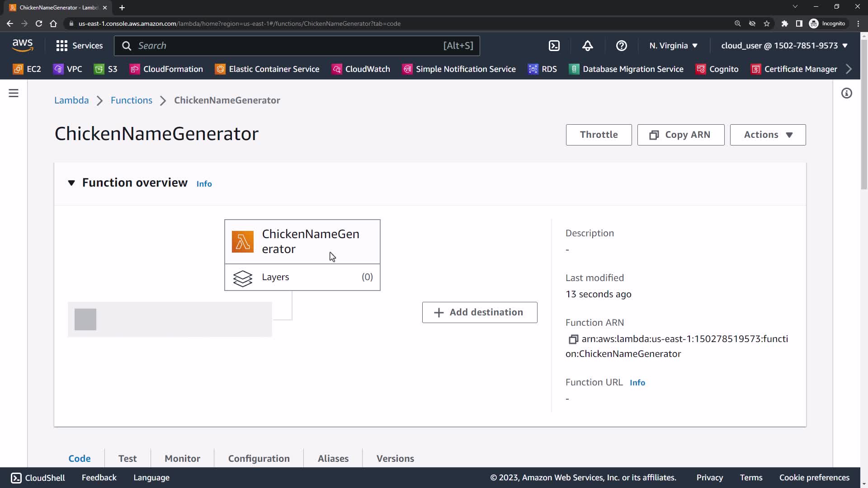This screenshot has width=868, height=488.
Task: Open the CloudShell icon in top navigation
Action: (554, 46)
